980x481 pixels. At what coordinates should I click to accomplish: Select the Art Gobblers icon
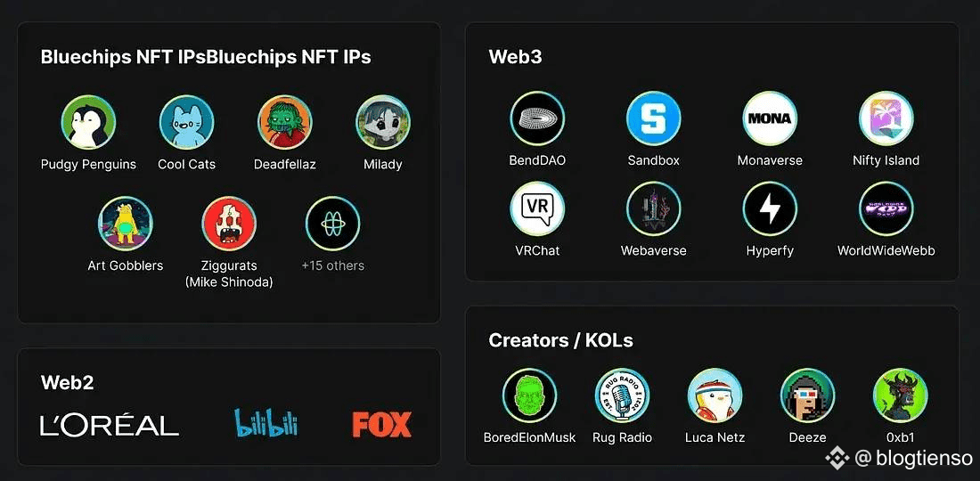[x=125, y=223]
